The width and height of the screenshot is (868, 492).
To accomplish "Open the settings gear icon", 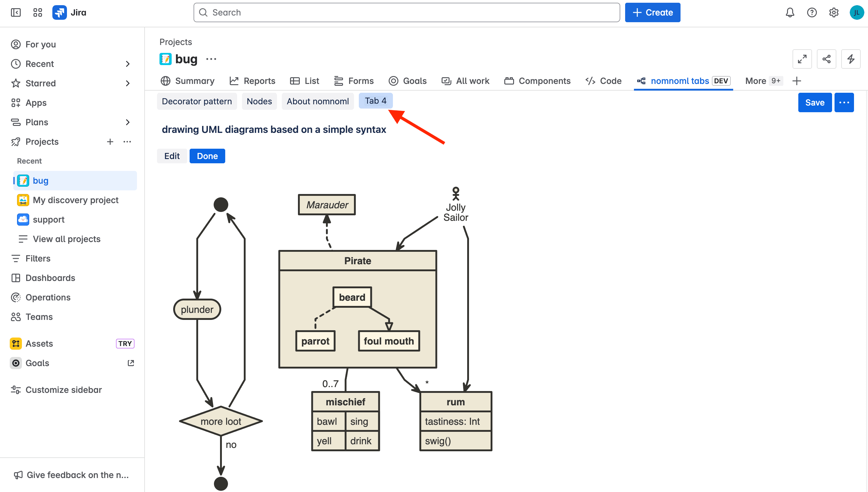I will (x=834, y=12).
